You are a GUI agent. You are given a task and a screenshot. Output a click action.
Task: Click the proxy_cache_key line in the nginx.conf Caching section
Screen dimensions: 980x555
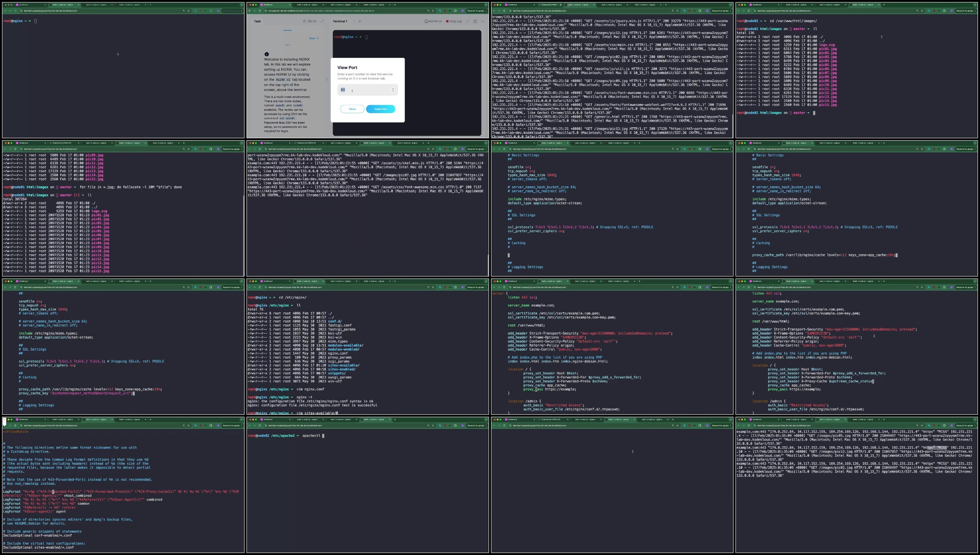[76, 393]
